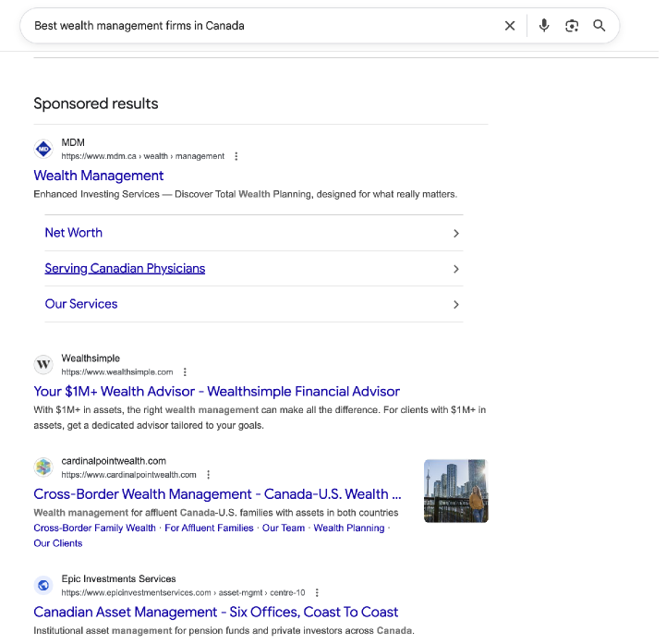Open the For Affluent Families sitelink

coord(209,528)
